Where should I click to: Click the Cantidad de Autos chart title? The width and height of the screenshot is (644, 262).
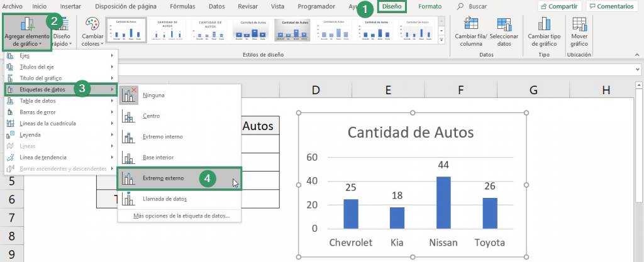[x=411, y=133]
